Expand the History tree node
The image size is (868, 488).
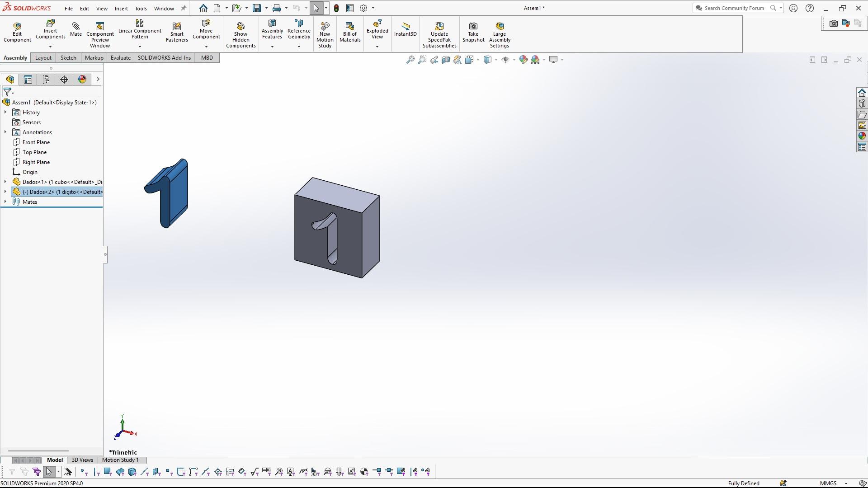pyautogui.click(x=5, y=112)
